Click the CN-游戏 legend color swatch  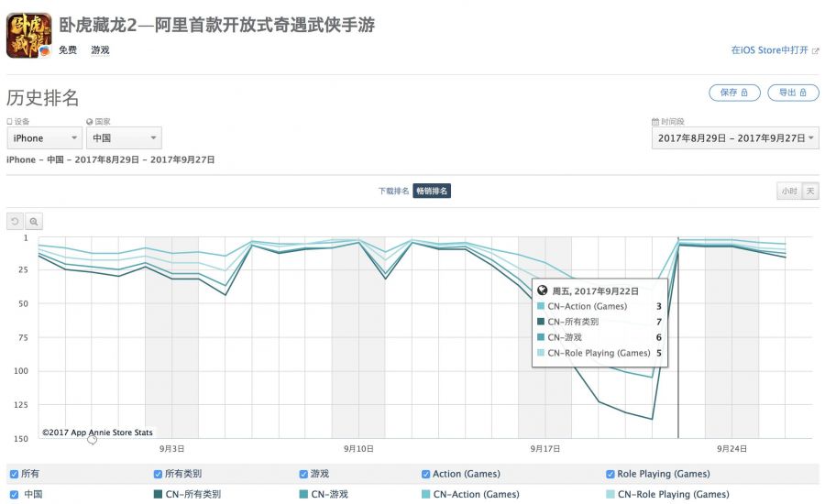click(303, 495)
